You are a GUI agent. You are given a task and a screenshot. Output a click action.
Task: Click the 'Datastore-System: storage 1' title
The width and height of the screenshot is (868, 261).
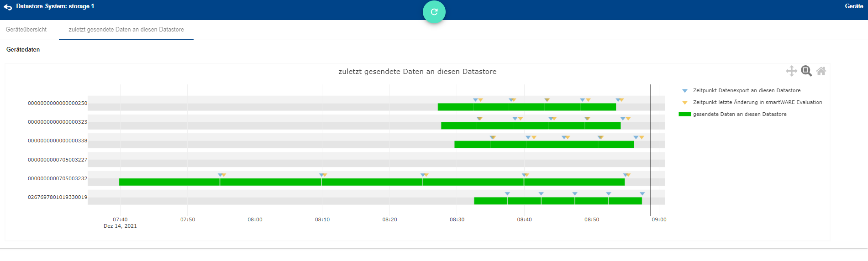55,6
